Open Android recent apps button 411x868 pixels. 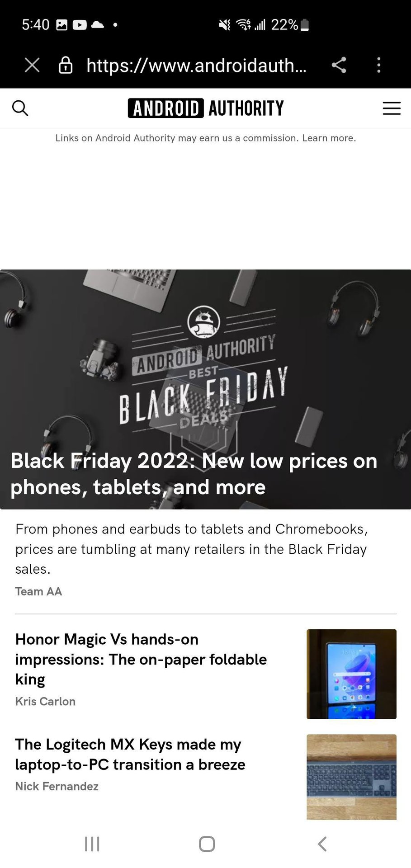[92, 844]
